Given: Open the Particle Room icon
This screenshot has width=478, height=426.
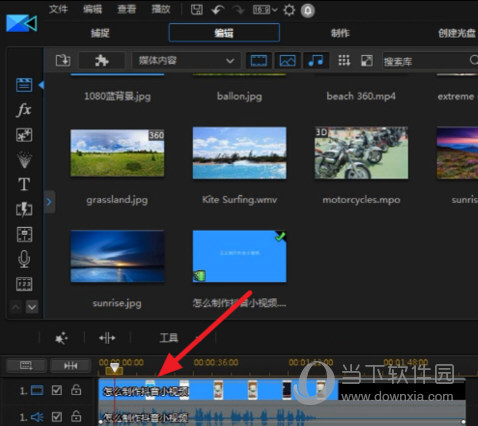Looking at the screenshot, I should [24, 159].
